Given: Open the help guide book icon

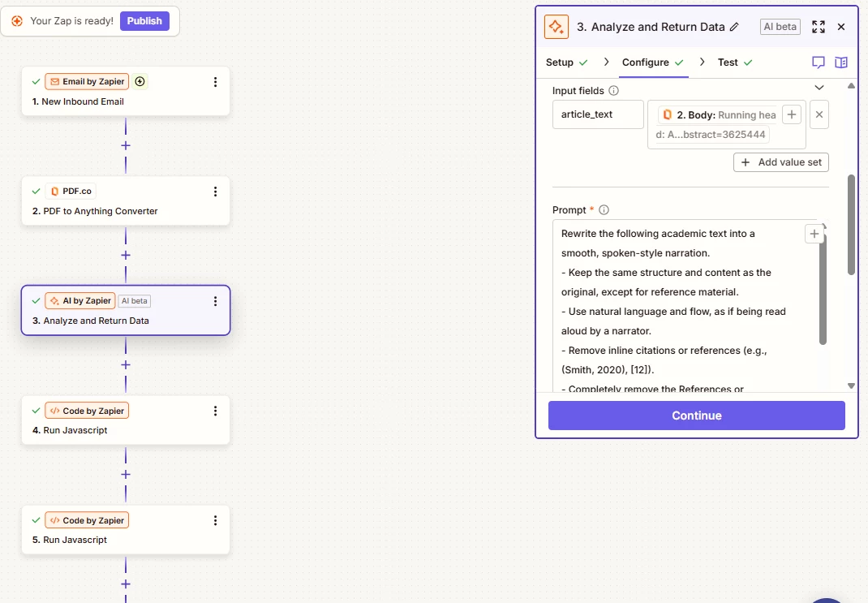Looking at the screenshot, I should (841, 62).
